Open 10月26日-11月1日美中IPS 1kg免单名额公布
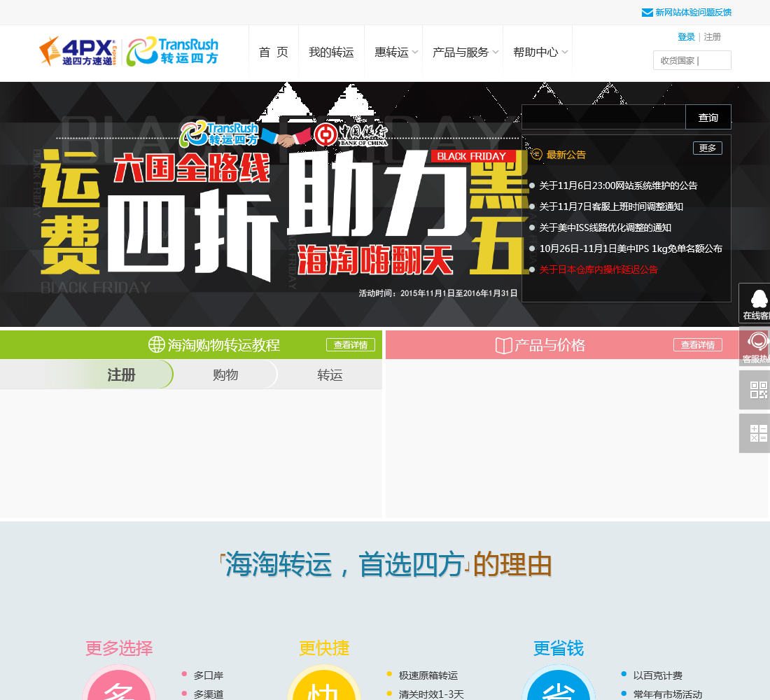Viewport: 770px width, 700px height. (x=631, y=248)
